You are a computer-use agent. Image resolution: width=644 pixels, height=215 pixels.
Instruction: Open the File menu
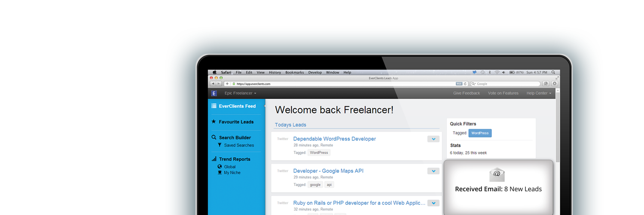[238, 72]
